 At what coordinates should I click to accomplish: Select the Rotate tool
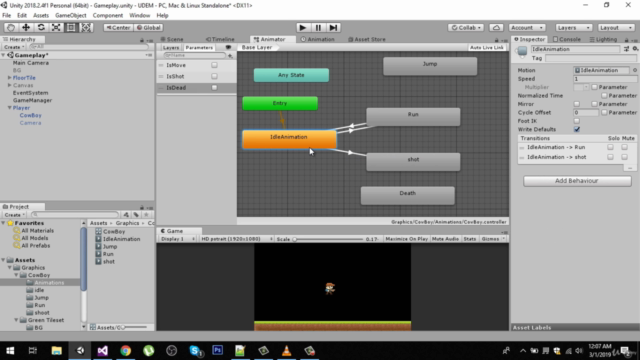(41, 27)
